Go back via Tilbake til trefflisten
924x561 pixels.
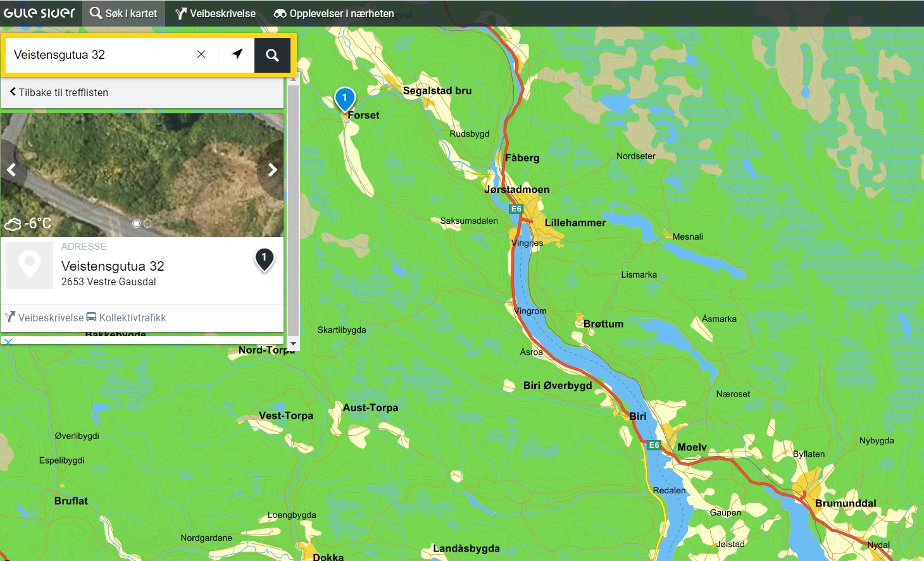click(x=59, y=92)
